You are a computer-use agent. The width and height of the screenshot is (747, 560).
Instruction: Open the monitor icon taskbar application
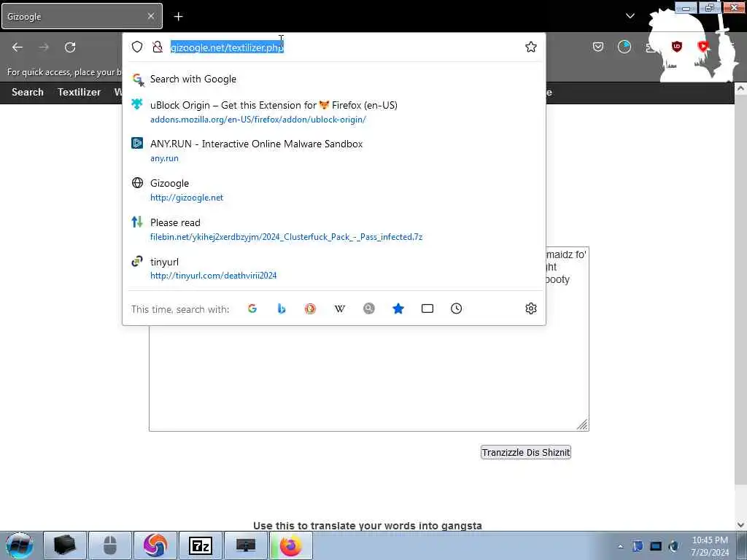246,545
